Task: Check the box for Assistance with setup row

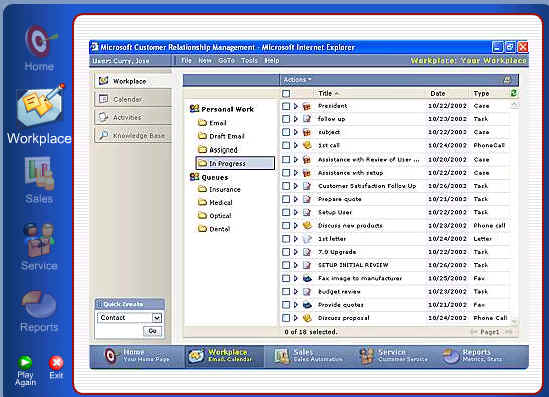Action: pyautogui.click(x=286, y=173)
